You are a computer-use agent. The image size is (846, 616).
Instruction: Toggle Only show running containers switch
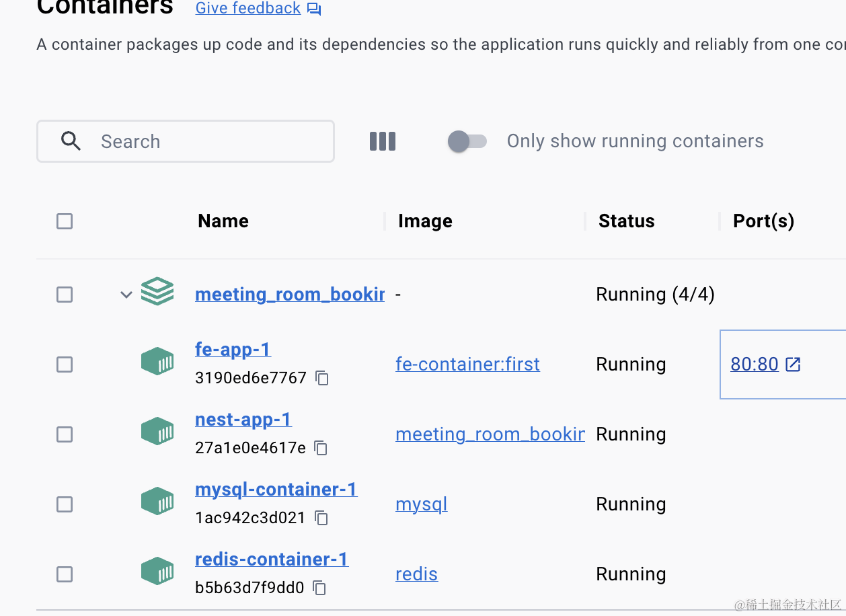click(467, 141)
